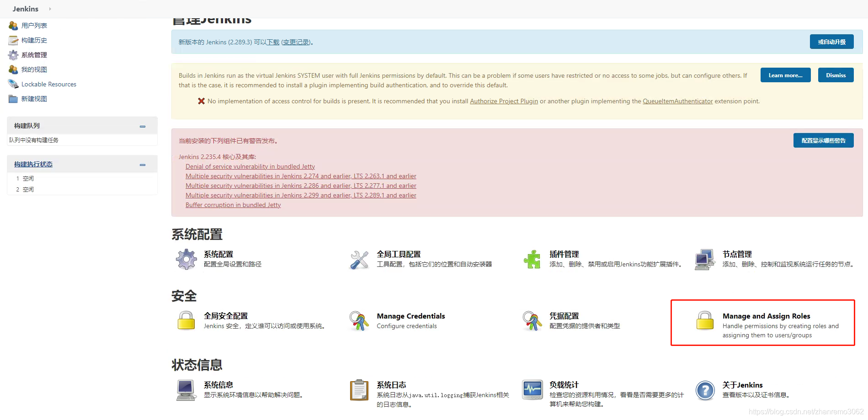Viewport: 868px width, 420px height.
Task: Open Lockable Resources in the sidebar
Action: (49, 84)
